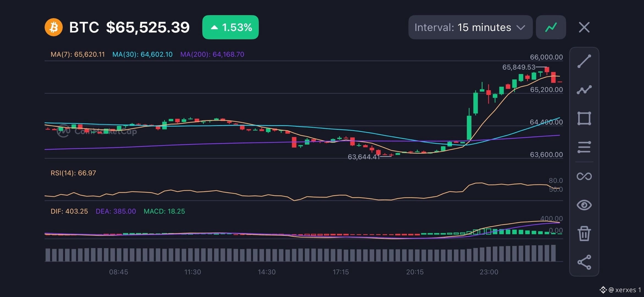
Task: Click the Bitcoin orange logo icon
Action: [54, 27]
